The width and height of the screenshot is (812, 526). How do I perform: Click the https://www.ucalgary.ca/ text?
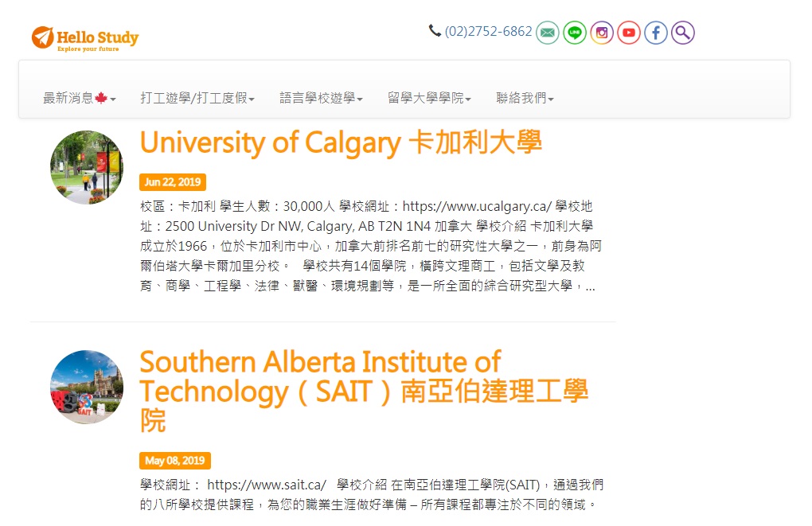point(477,207)
